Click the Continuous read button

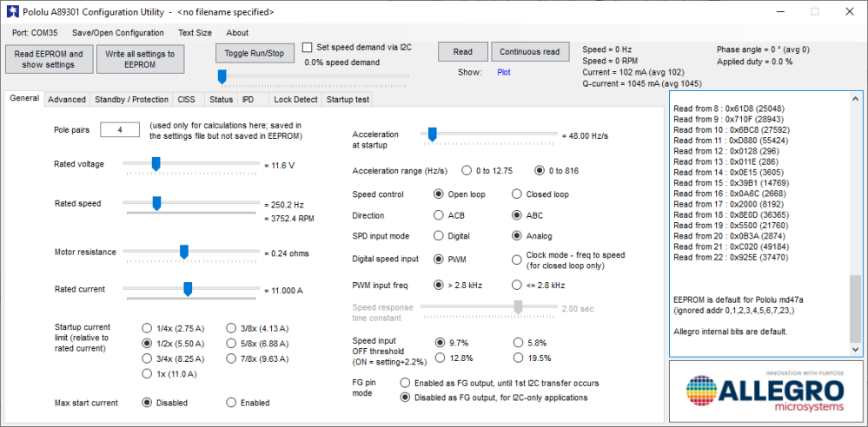click(x=530, y=52)
